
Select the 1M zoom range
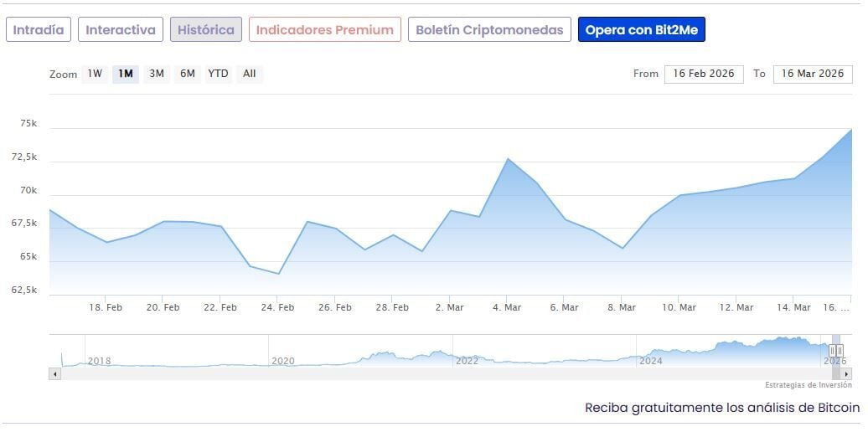[126, 74]
